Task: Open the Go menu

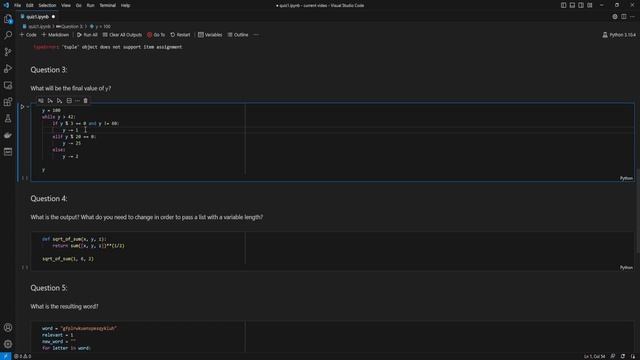Action: click(78, 5)
